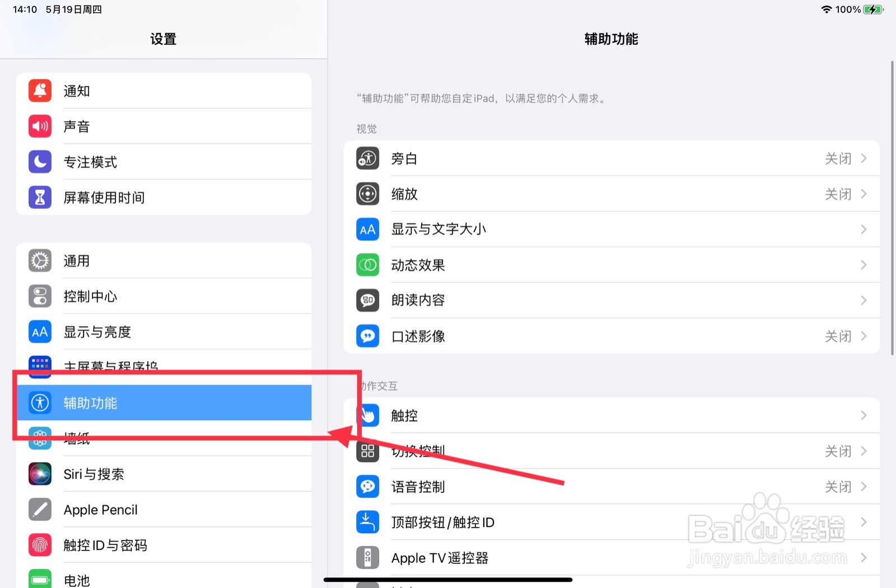Expand the 触控 row chevron
896x588 pixels.
pyautogui.click(x=864, y=416)
